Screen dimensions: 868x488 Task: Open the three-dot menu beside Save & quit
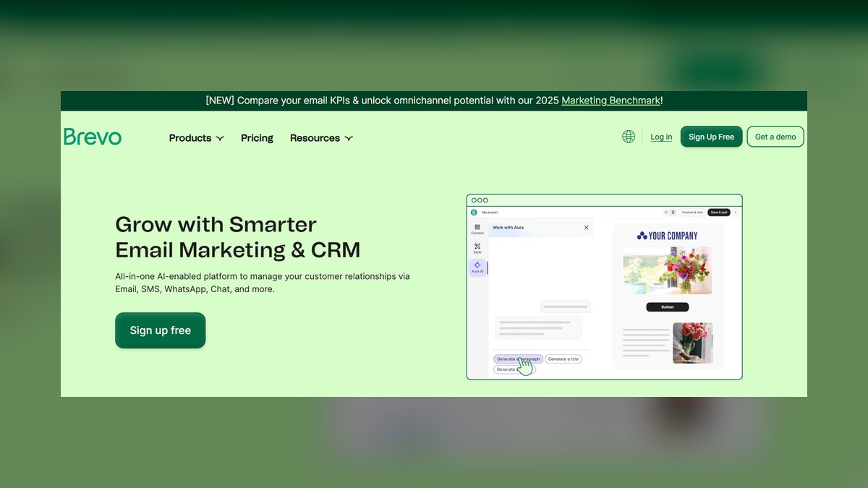(736, 213)
